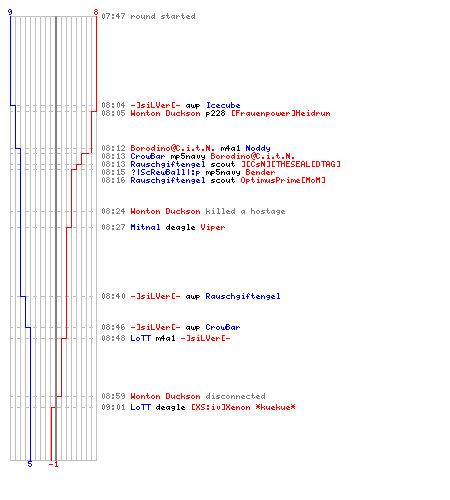Select Rauschgiftengel victim at 08:40
This screenshot has height=500, width=450.
click(243, 296)
